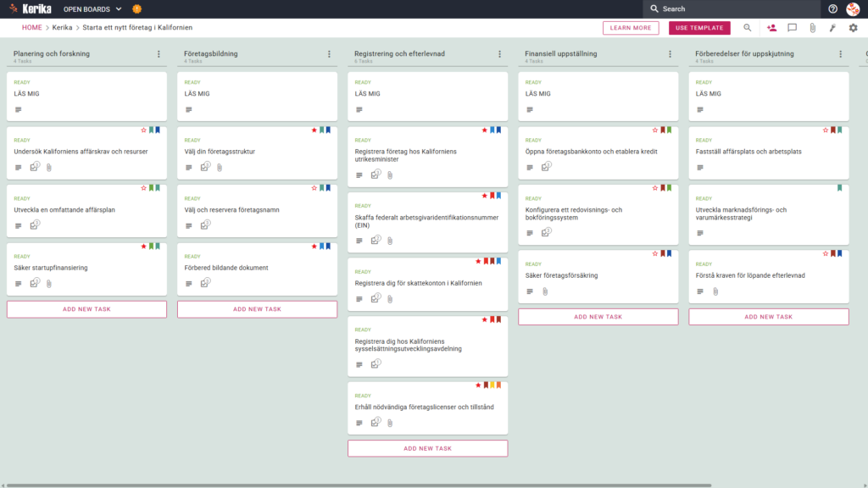Add new task in Finansiell uppställning
The height and width of the screenshot is (488, 868).
598,317
